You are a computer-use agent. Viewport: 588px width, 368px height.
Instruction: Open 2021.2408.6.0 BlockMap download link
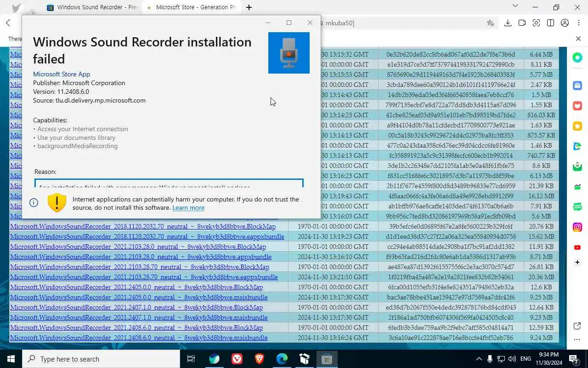pyautogui.click(x=136, y=328)
